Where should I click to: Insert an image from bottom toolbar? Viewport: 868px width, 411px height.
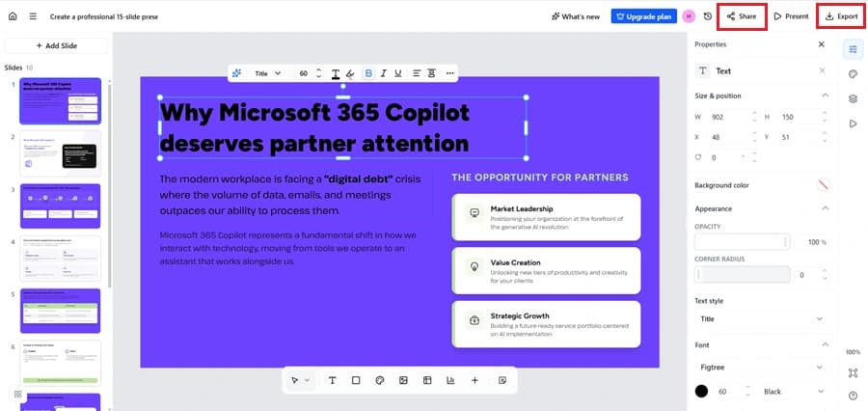(403, 380)
